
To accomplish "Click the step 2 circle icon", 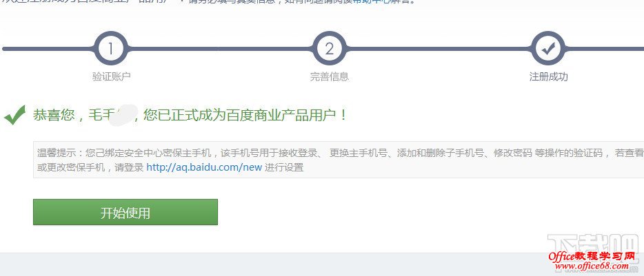I will coord(330,49).
